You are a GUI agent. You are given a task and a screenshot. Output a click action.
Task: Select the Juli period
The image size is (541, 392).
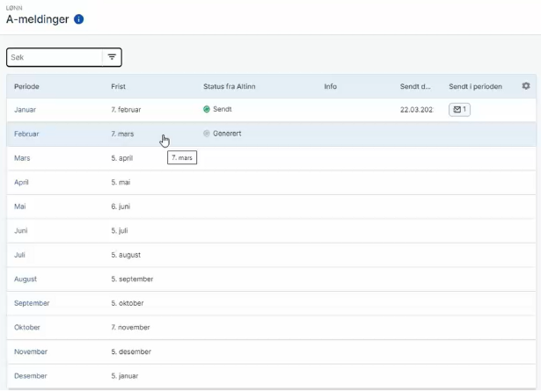(20, 255)
